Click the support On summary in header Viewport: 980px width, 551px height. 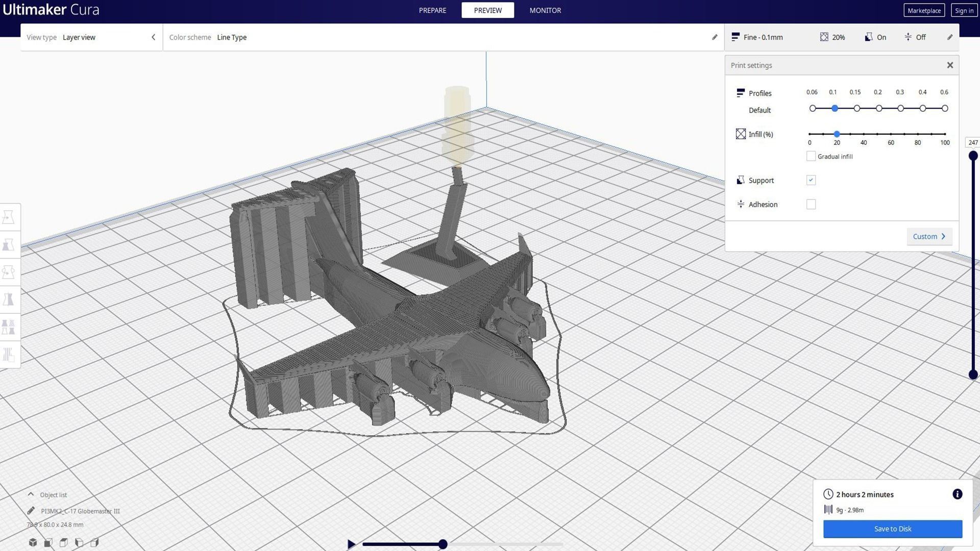(875, 37)
